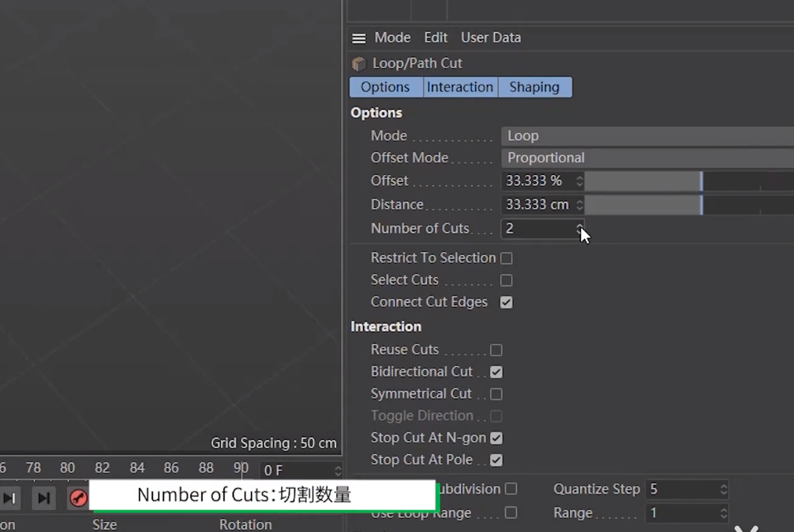The width and height of the screenshot is (794, 532).
Task: Click the Offset field stepper arrows
Action: click(x=580, y=180)
